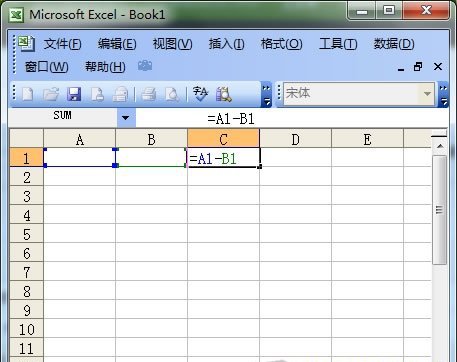
Task: Click the Save floppy disk icon
Action: [x=74, y=94]
